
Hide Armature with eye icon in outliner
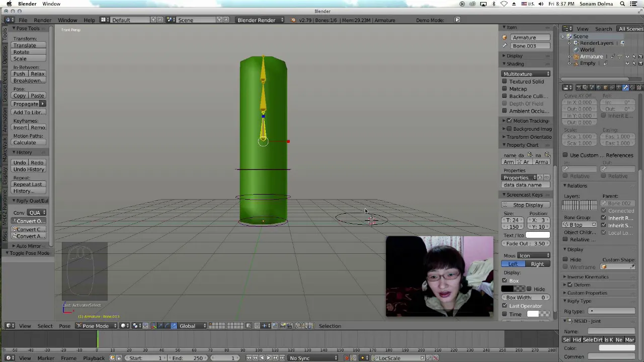(627, 56)
